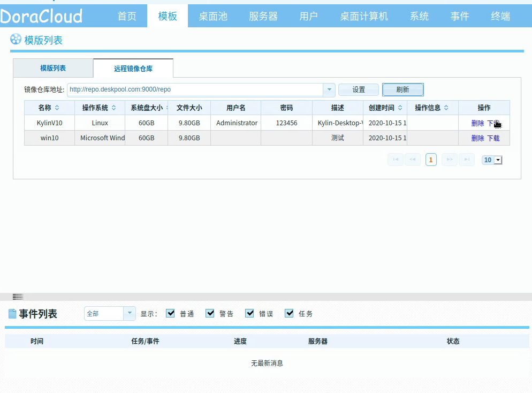Switch to the 远程镜像仓库 tab
This screenshot has width=532, height=393.
click(132, 68)
